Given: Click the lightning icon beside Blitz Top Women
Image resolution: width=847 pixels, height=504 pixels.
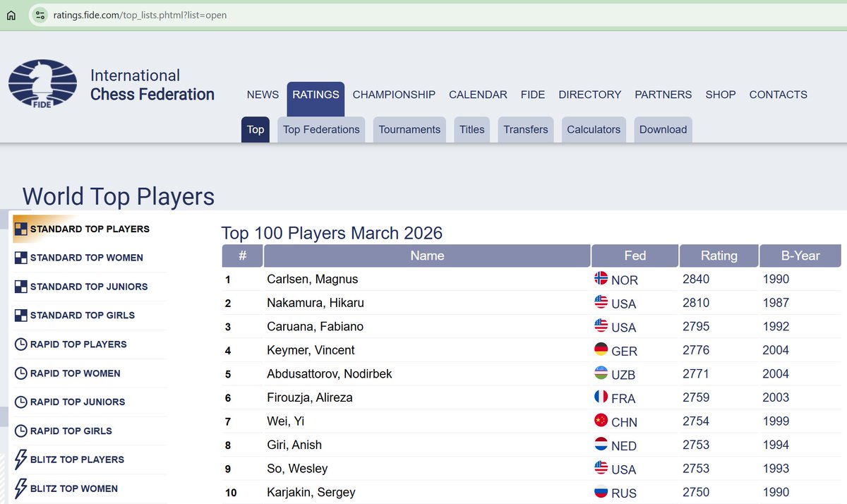Looking at the screenshot, I should coord(21,488).
